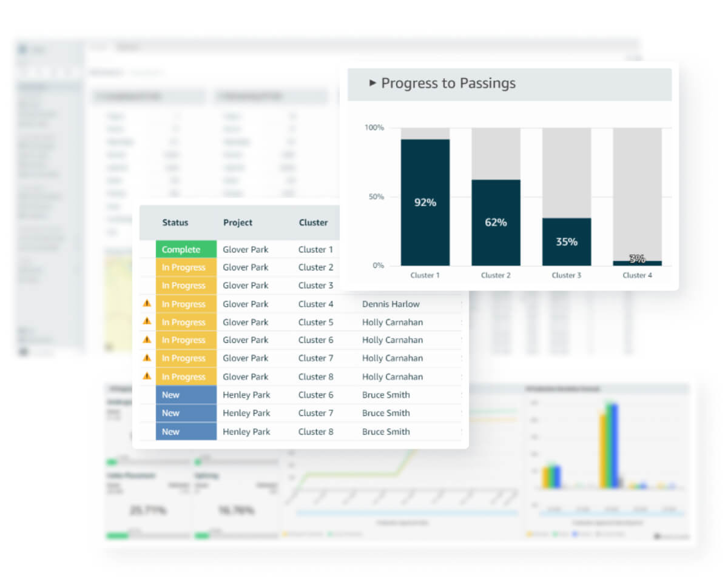Screen dimensions: 728x579
Task: Click warning icon on Glover Park Cluster 8 row
Action: [146, 377]
